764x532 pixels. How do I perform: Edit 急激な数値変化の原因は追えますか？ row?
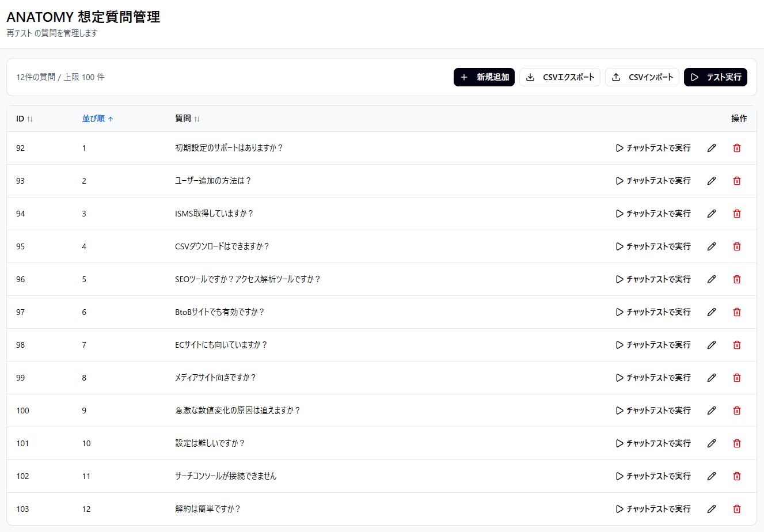pyautogui.click(x=712, y=411)
